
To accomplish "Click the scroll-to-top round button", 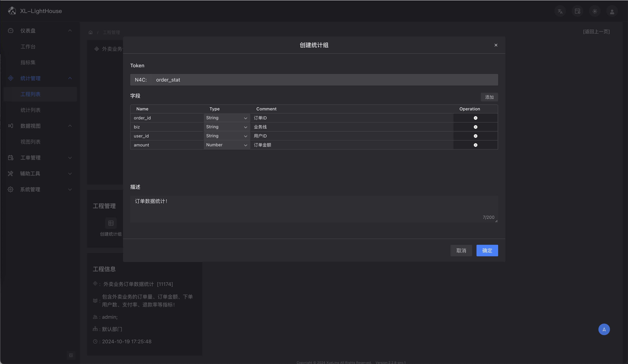I will (x=604, y=329).
